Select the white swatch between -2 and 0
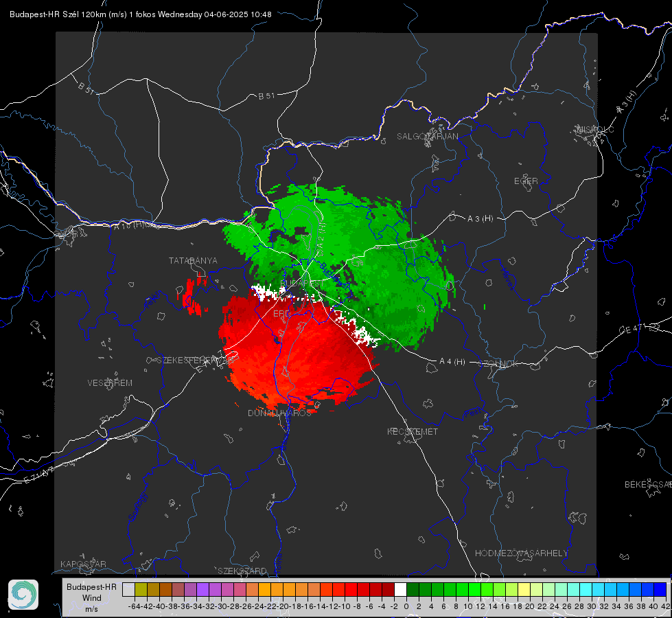Screen dimensions: 672x618 (400, 589)
